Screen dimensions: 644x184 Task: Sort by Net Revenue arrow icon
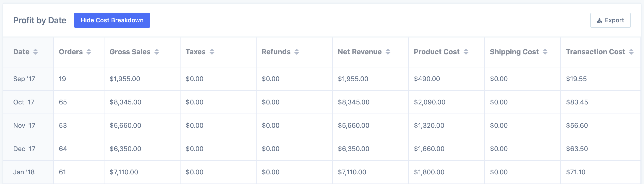[x=388, y=52]
